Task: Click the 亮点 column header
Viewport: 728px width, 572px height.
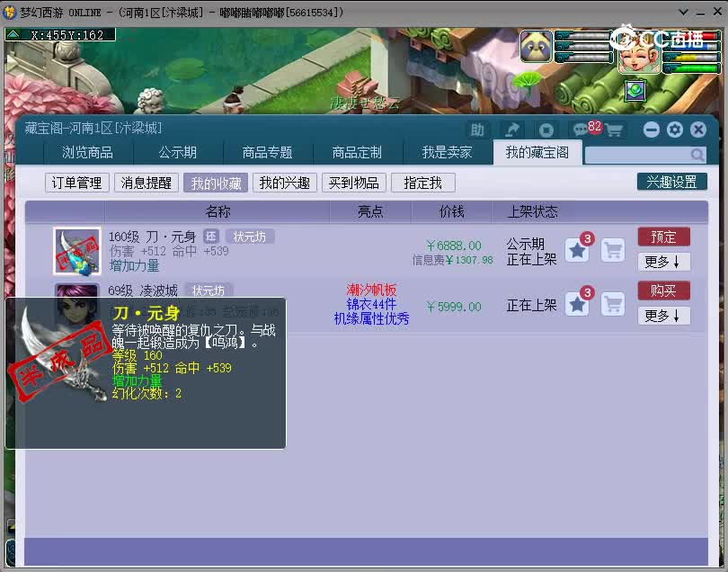Action: (x=370, y=212)
